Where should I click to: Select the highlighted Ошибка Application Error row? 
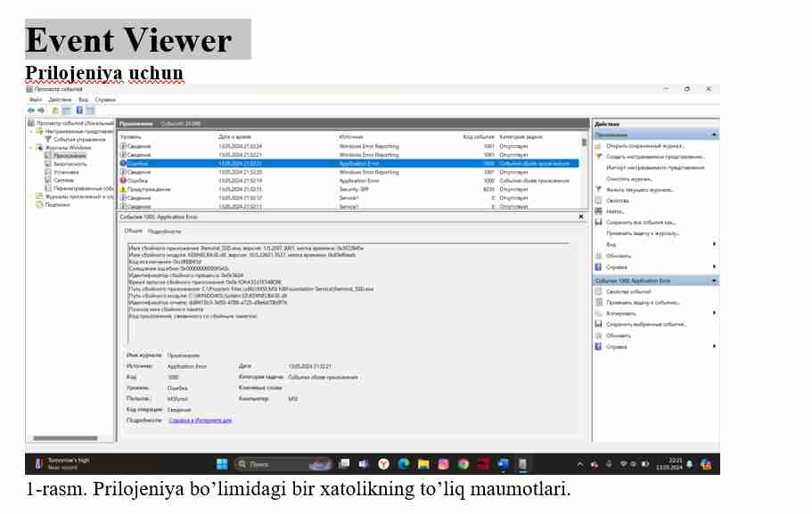tap(349, 164)
